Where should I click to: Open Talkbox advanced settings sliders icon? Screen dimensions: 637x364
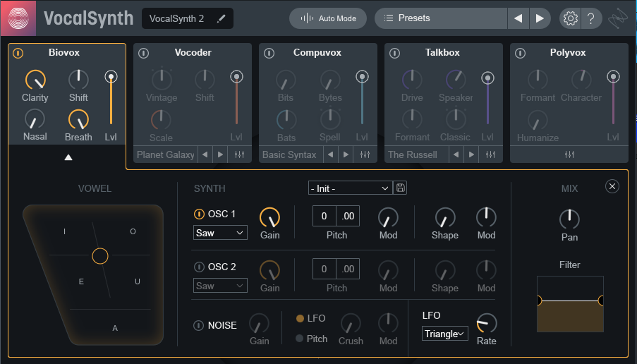click(490, 154)
